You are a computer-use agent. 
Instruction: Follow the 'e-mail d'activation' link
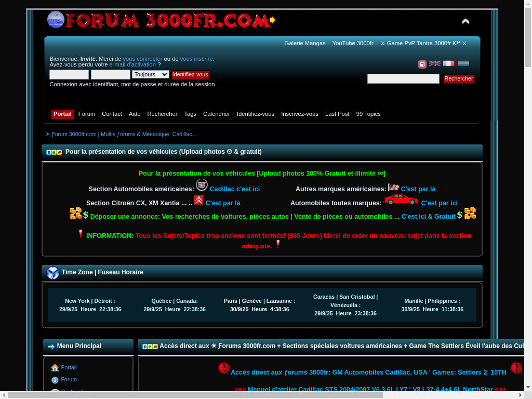tap(132, 64)
